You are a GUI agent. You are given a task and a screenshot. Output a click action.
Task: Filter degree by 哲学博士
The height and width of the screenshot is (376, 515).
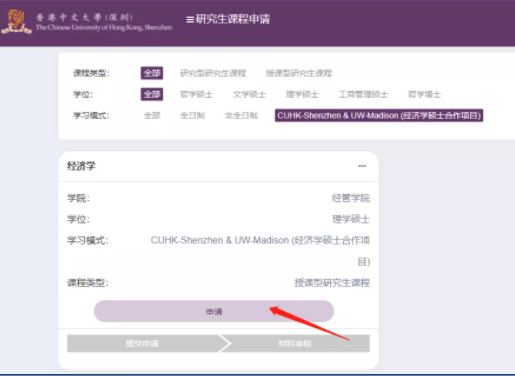(x=424, y=94)
